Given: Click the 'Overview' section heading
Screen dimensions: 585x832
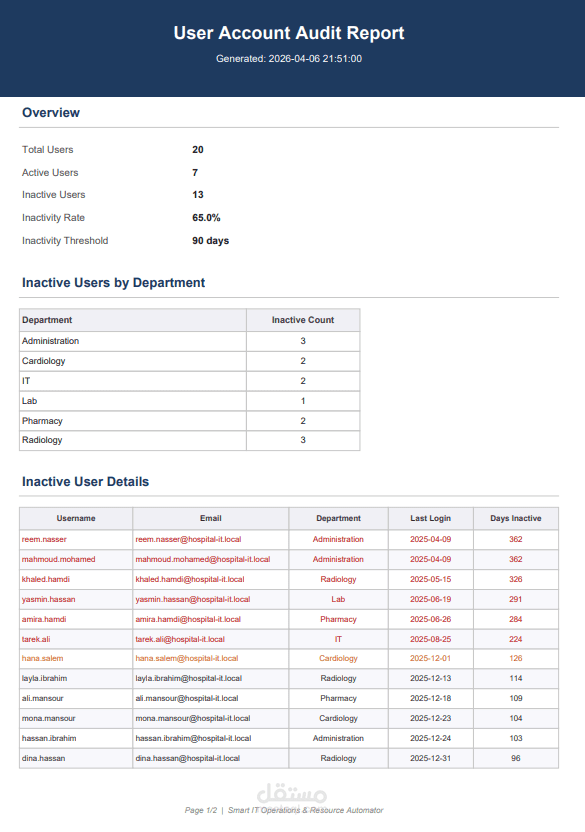Looking at the screenshot, I should (x=51, y=112).
